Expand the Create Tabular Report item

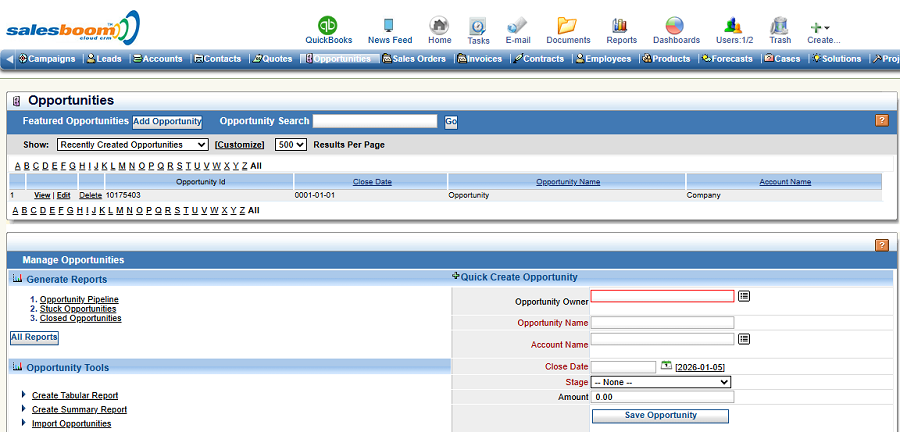coord(24,395)
